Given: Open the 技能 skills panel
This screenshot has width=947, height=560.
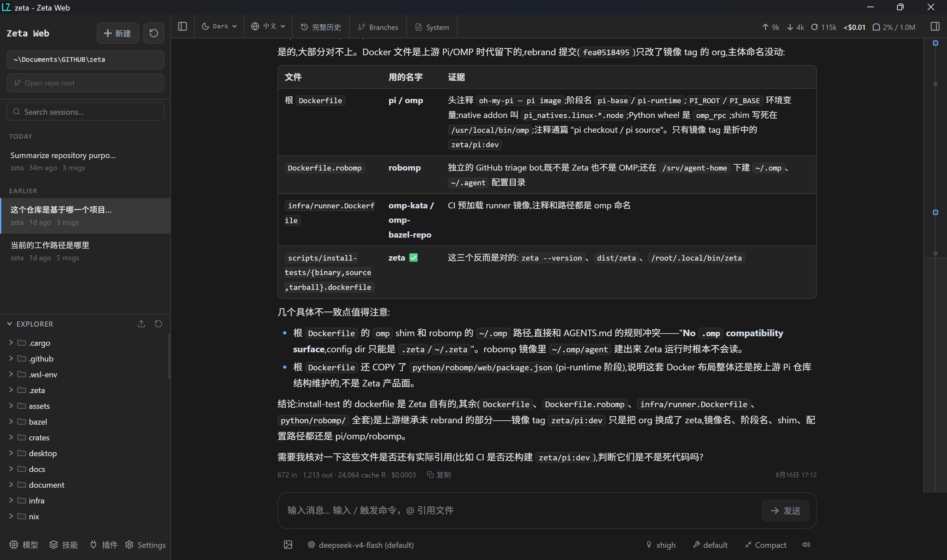Looking at the screenshot, I should coord(63,545).
